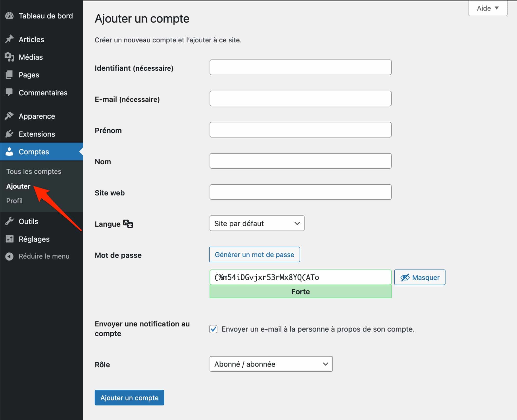
Task: Click the Ajouter un compte heading
Action: [142, 19]
